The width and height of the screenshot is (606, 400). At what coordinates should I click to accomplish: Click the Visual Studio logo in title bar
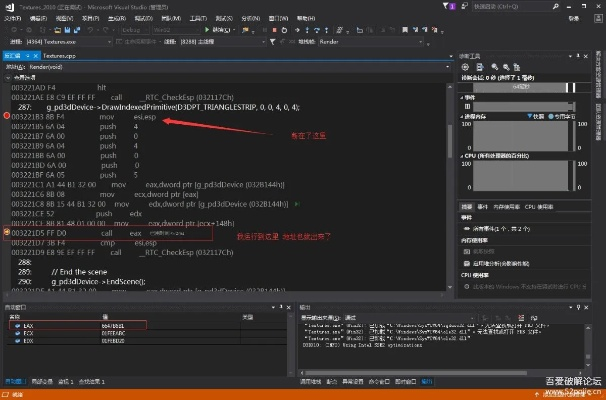(x=8, y=5)
